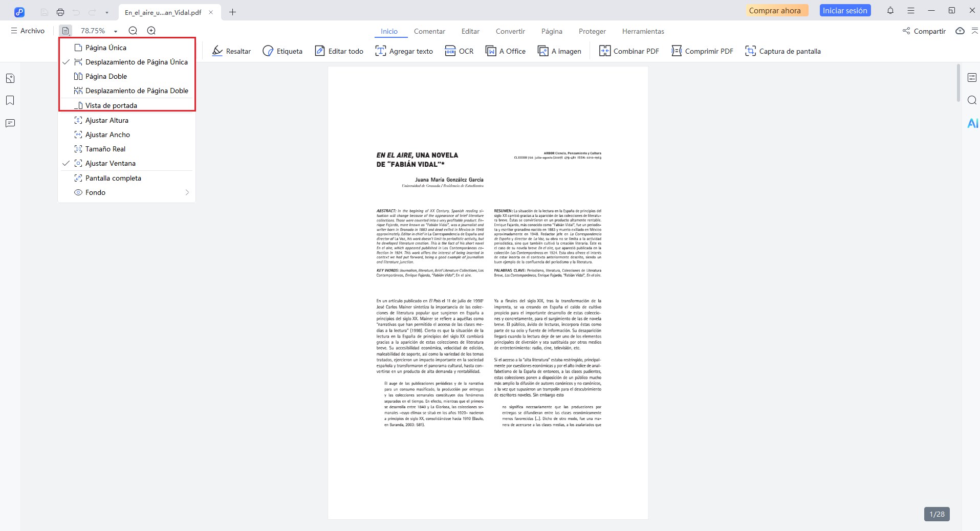Viewport: 980px width, 531px height.
Task: Click the 1/28 page indicator
Action: 937,514
